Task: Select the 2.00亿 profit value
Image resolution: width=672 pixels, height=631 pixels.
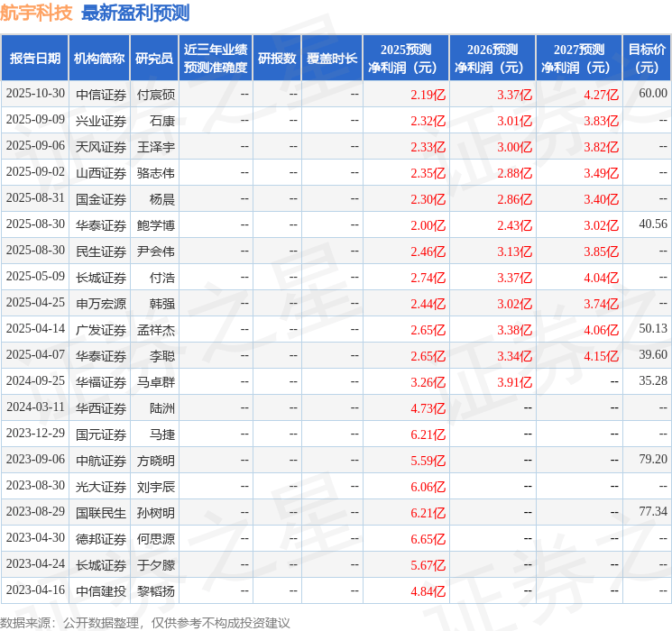Action: point(428,225)
